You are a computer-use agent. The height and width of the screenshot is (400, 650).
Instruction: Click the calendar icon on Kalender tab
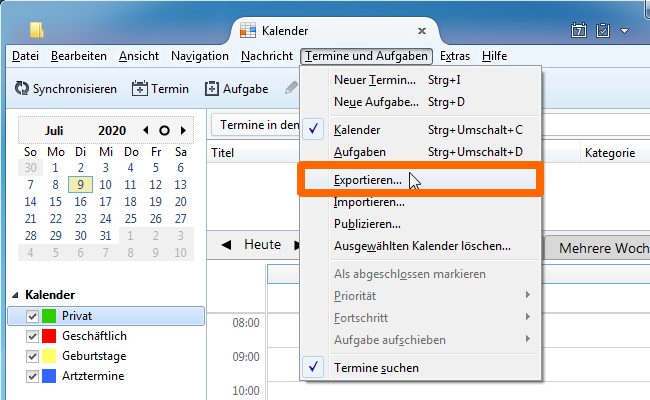tap(248, 31)
